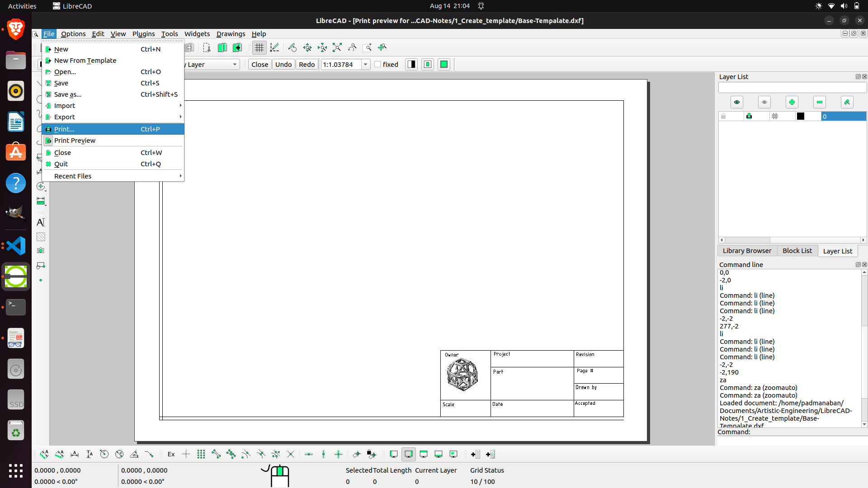Expand the Recent Files submenu
Viewport: 868px width, 488px height.
(113, 176)
